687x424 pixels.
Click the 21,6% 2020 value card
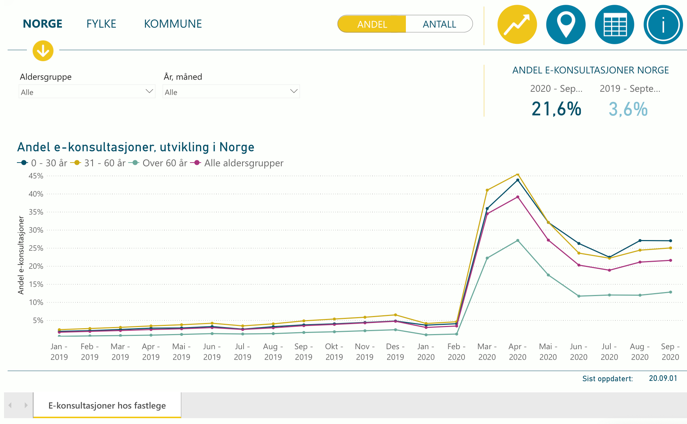556,109
